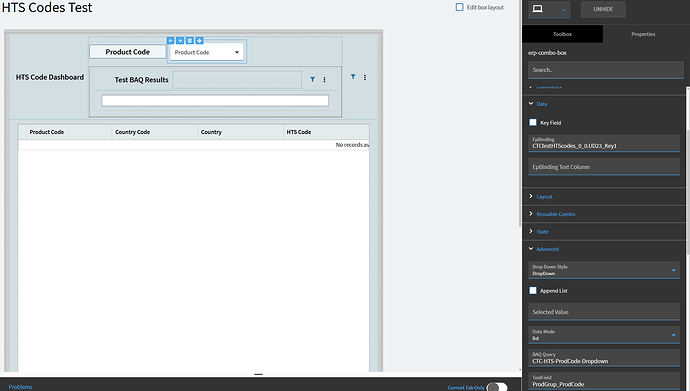Open the Problems panel link
Viewport: 690px width, 391px height.
(x=20, y=387)
